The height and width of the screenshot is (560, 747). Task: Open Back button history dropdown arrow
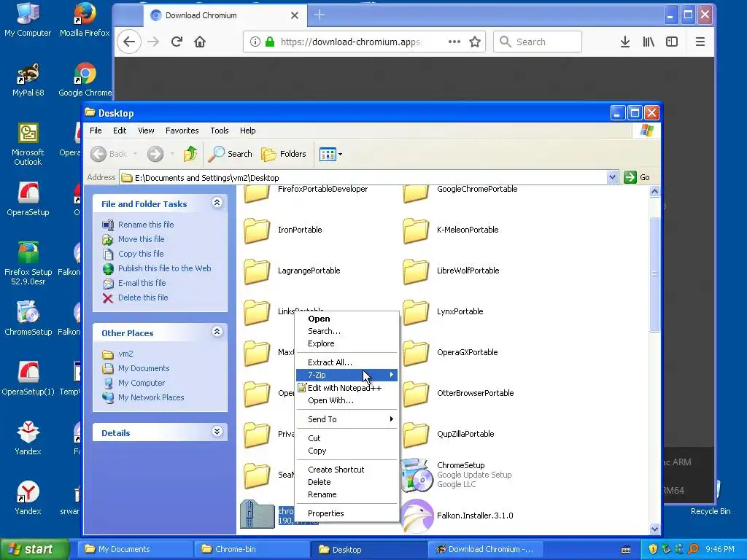[x=135, y=154]
